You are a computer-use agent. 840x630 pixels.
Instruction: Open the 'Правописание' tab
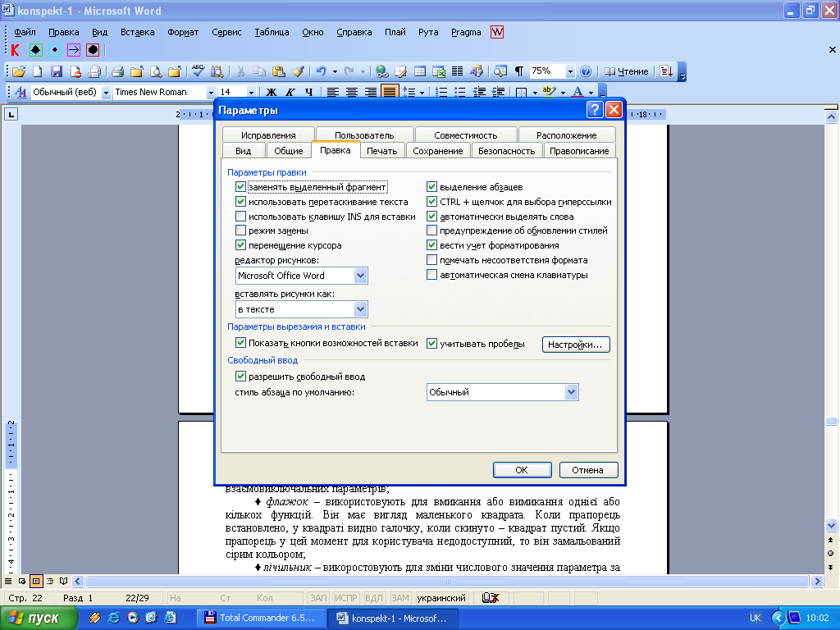579,151
